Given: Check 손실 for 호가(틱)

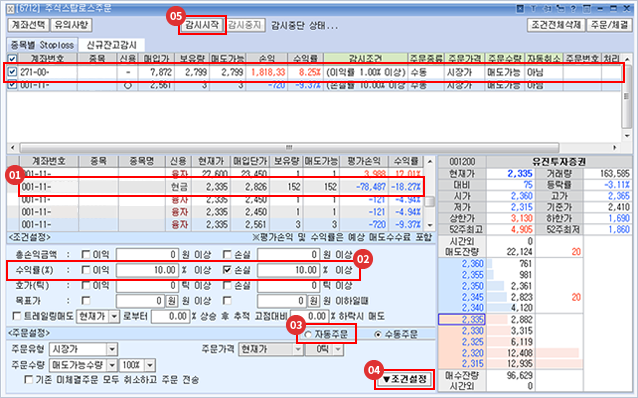Looking at the screenshot, I should [227, 285].
